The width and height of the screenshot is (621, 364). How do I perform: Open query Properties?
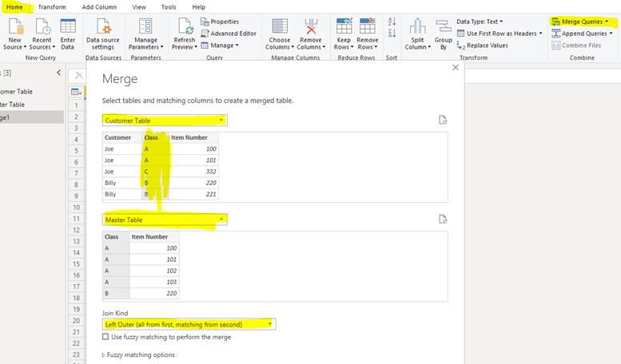(x=220, y=22)
